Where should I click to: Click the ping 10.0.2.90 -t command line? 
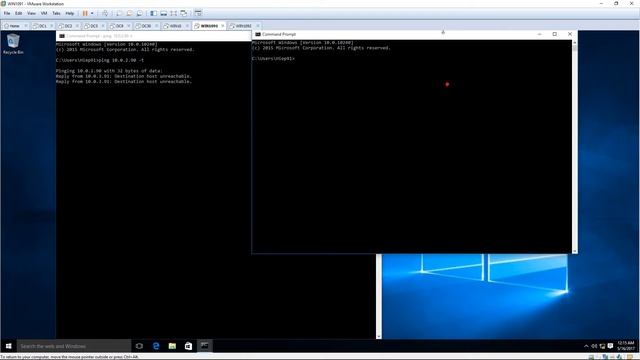pyautogui.click(x=100, y=60)
